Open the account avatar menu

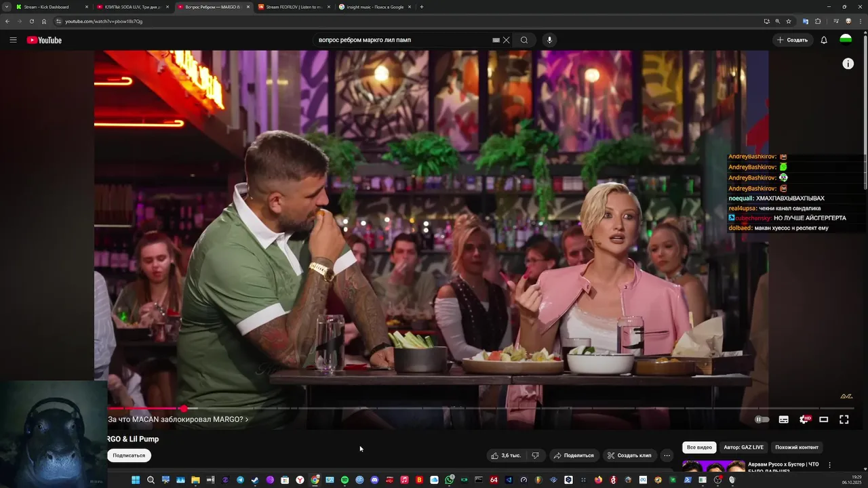coord(846,40)
